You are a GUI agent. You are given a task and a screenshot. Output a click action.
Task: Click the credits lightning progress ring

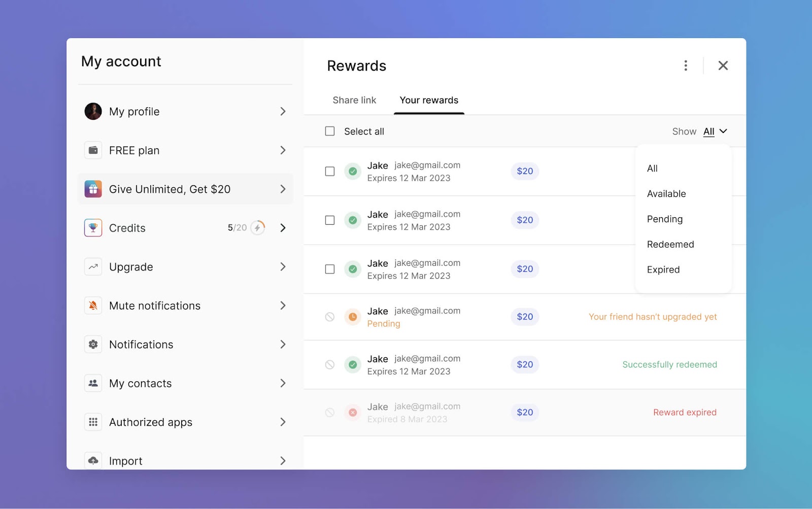258,228
